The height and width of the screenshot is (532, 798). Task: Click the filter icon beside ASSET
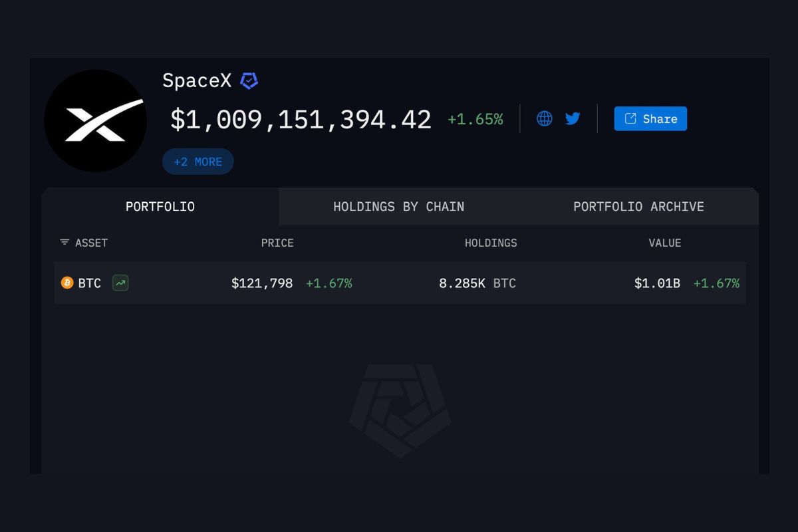[x=65, y=243]
